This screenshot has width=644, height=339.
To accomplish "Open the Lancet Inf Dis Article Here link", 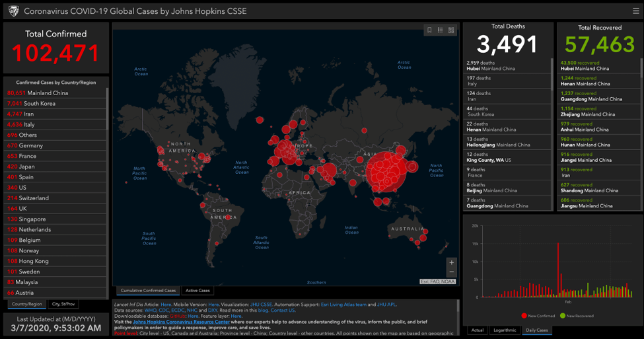I will pos(166,305).
